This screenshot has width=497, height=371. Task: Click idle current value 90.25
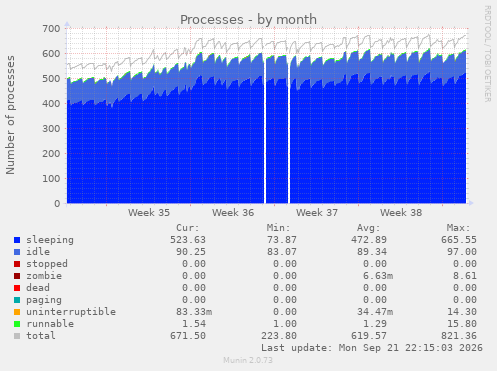click(191, 252)
